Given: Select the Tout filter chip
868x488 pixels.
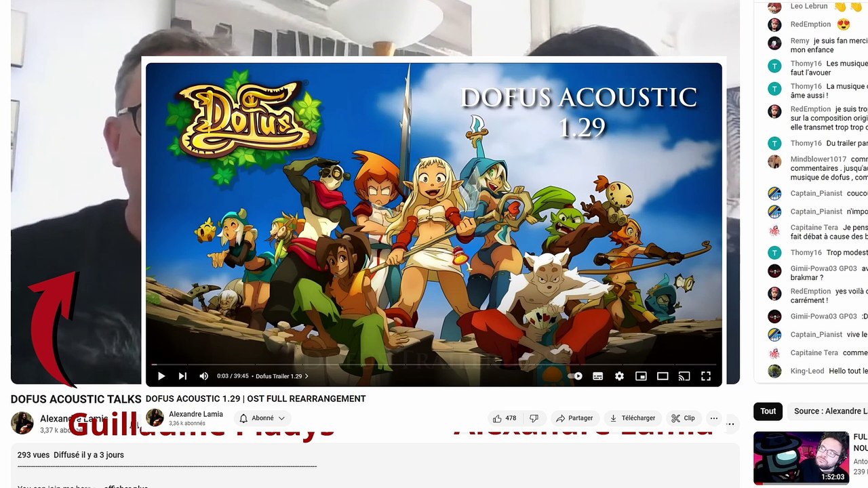Looking at the screenshot, I should click(768, 411).
